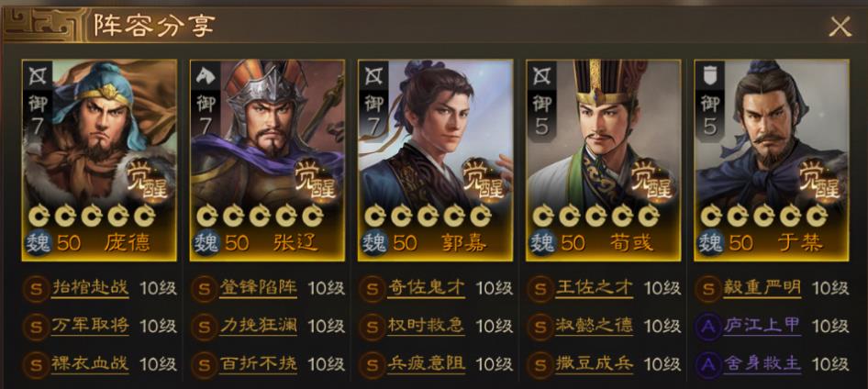Click the 阵容分享 title header

click(154, 26)
